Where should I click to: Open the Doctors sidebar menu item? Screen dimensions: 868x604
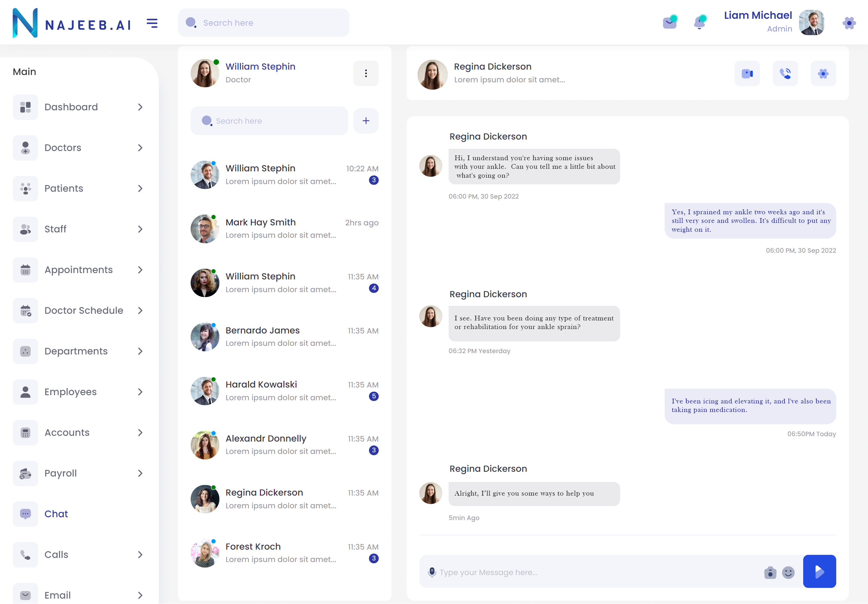pos(63,148)
